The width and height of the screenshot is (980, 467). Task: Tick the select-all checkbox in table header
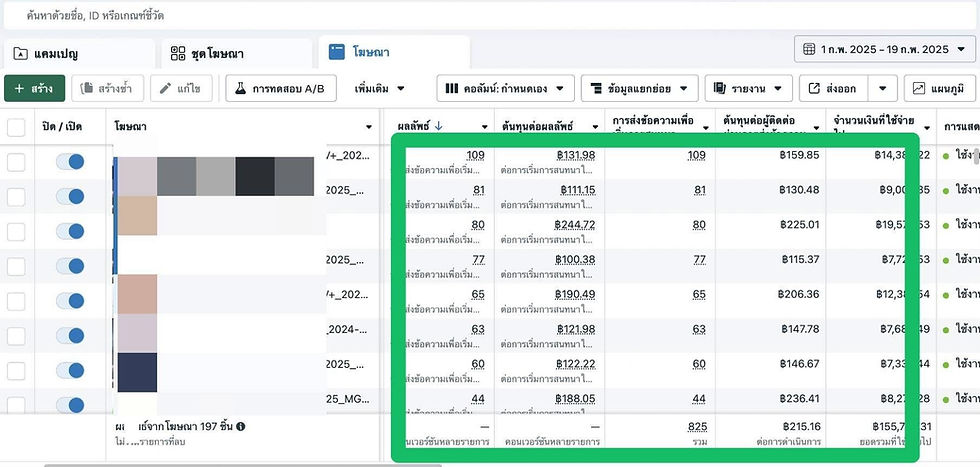tap(16, 128)
